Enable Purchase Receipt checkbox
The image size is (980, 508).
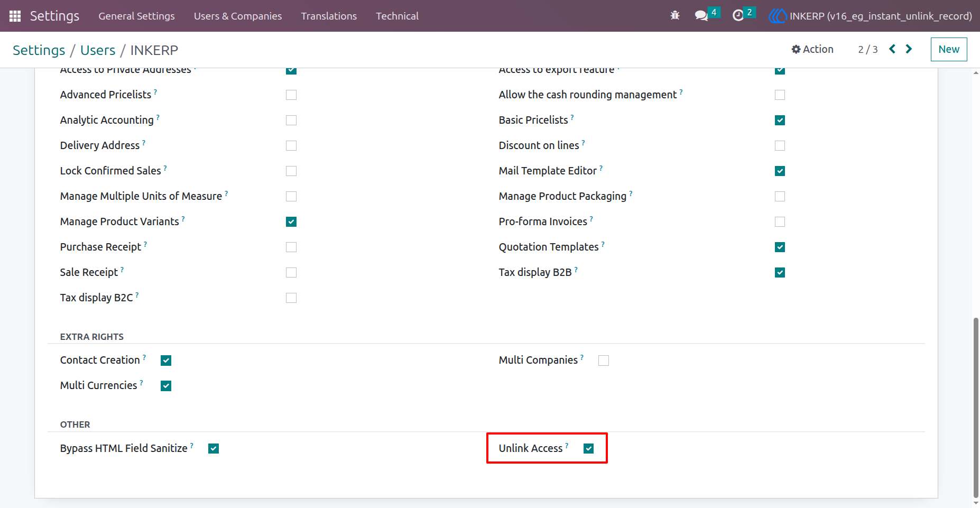tap(291, 247)
